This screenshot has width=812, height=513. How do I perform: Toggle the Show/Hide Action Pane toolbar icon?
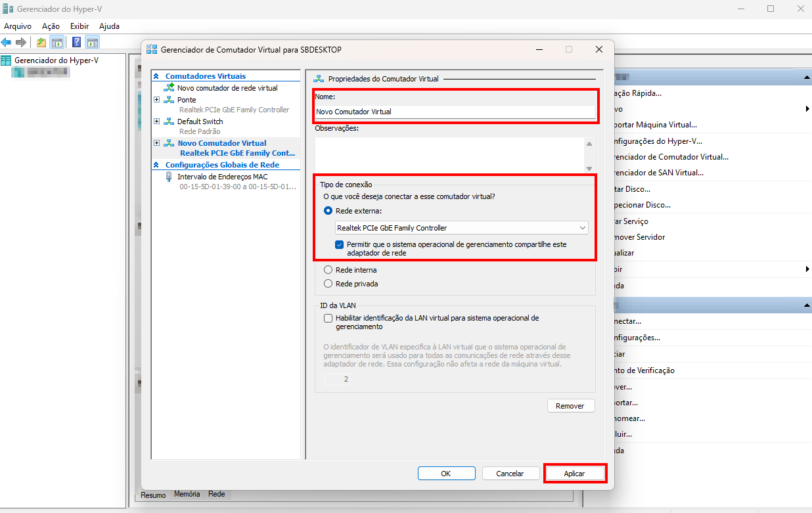(x=93, y=43)
